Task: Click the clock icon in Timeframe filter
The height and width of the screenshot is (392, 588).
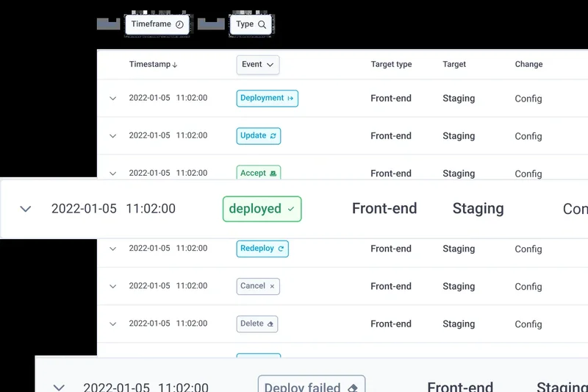Action: pyautogui.click(x=179, y=24)
